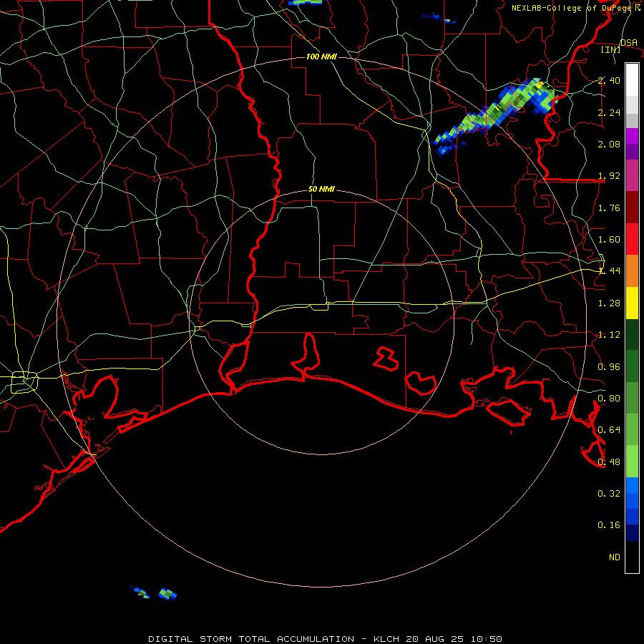Viewport: 644px width, 644px height.
Task: Click the small green echo offshore southwest
Action: [167, 594]
